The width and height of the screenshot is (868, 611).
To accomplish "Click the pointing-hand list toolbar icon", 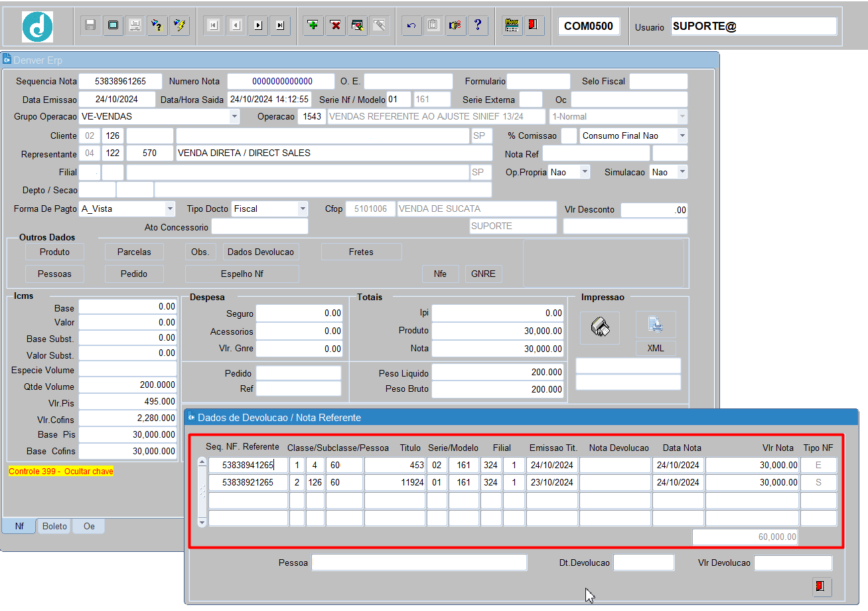I will 455,26.
